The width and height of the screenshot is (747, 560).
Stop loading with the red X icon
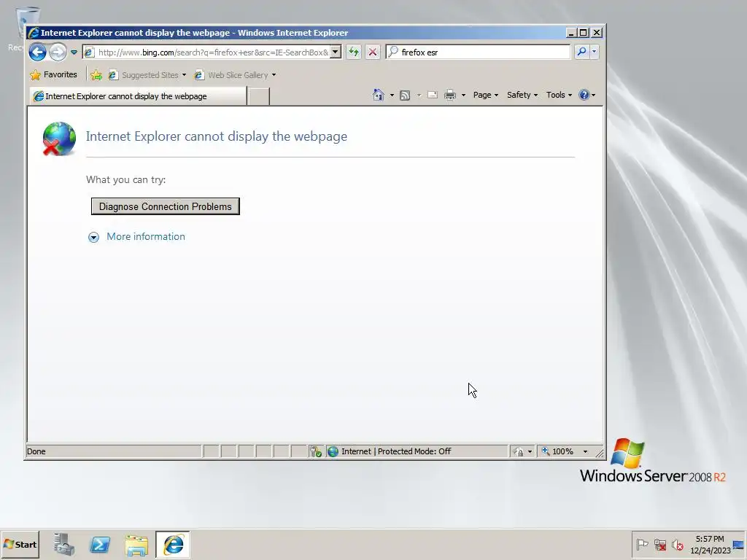(373, 52)
